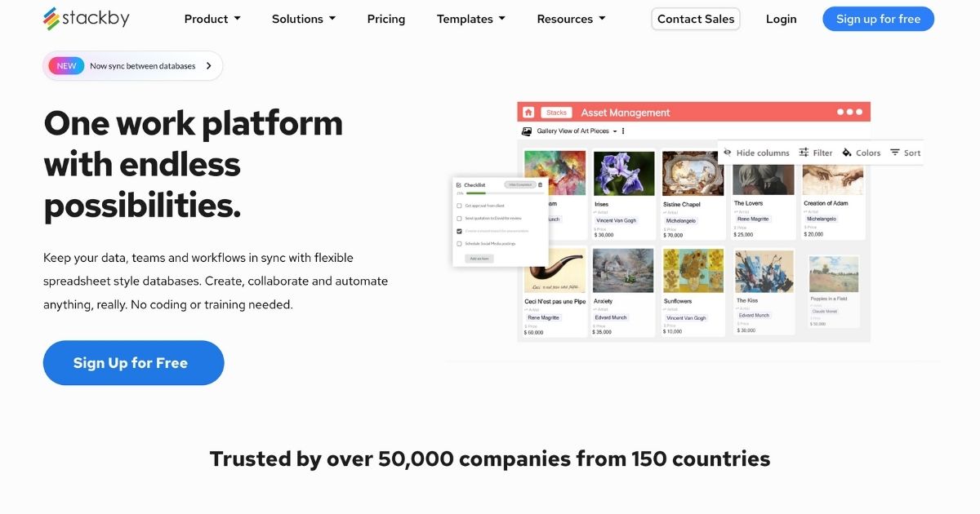980x514 pixels.
Task: Check the 'Schedule Social Media postings' checkbox
Action: point(459,243)
